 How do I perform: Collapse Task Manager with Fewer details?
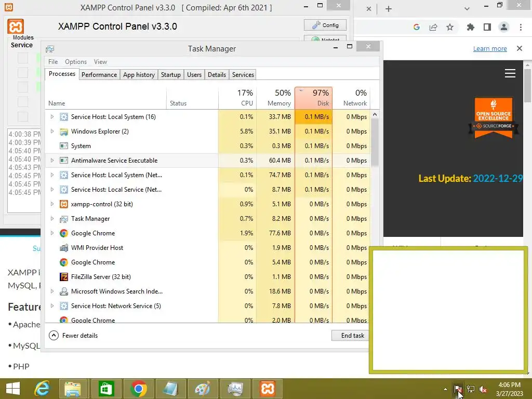pyautogui.click(x=73, y=336)
